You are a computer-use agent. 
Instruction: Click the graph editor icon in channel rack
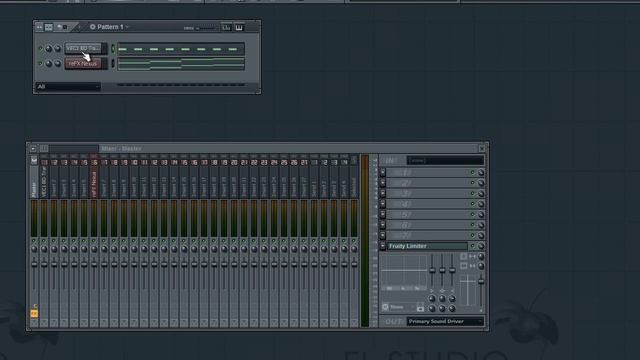226,27
